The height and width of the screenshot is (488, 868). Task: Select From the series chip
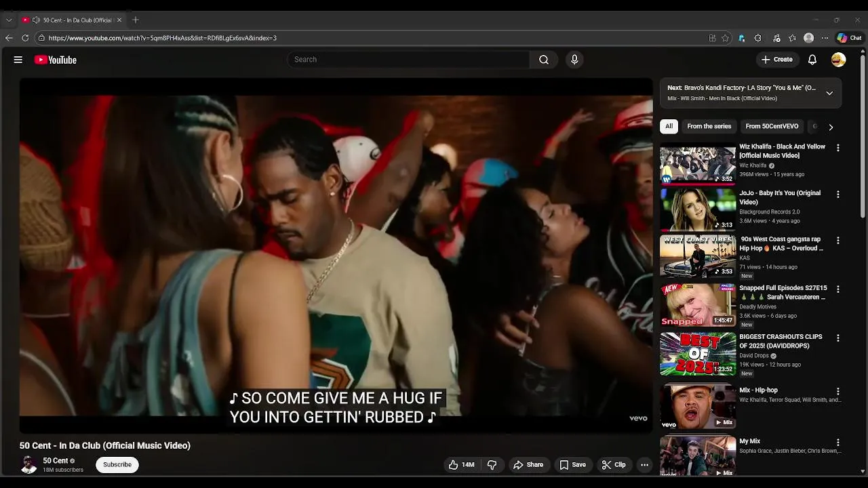click(x=709, y=126)
